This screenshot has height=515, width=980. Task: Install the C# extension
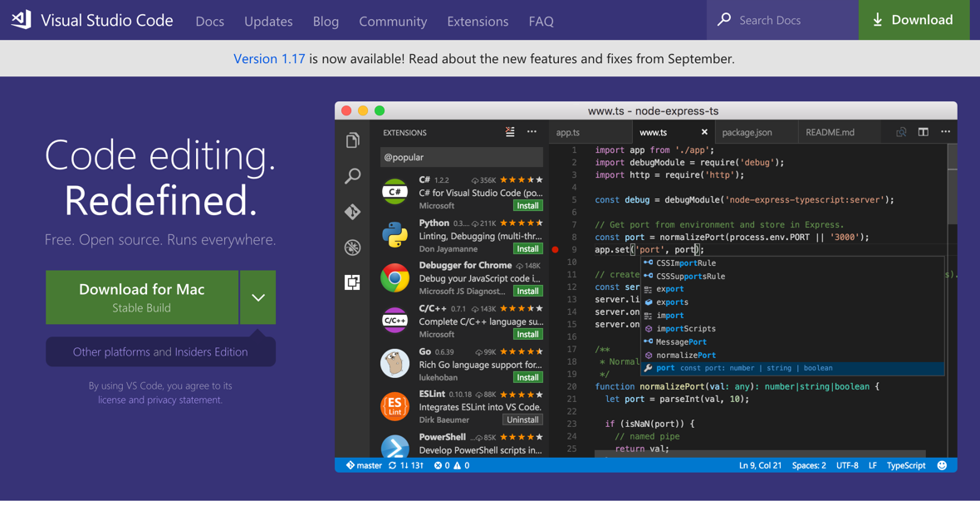click(527, 206)
